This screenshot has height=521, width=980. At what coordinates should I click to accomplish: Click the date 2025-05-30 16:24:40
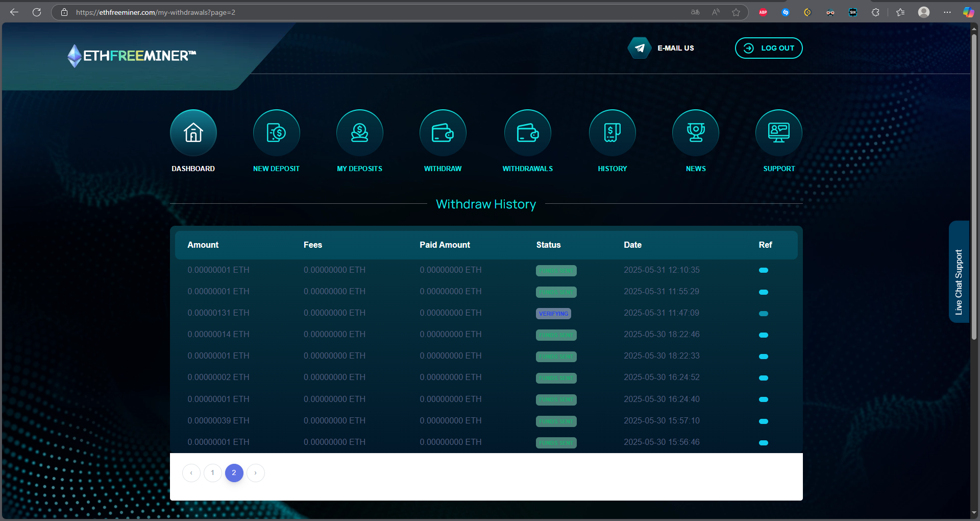[x=661, y=399]
